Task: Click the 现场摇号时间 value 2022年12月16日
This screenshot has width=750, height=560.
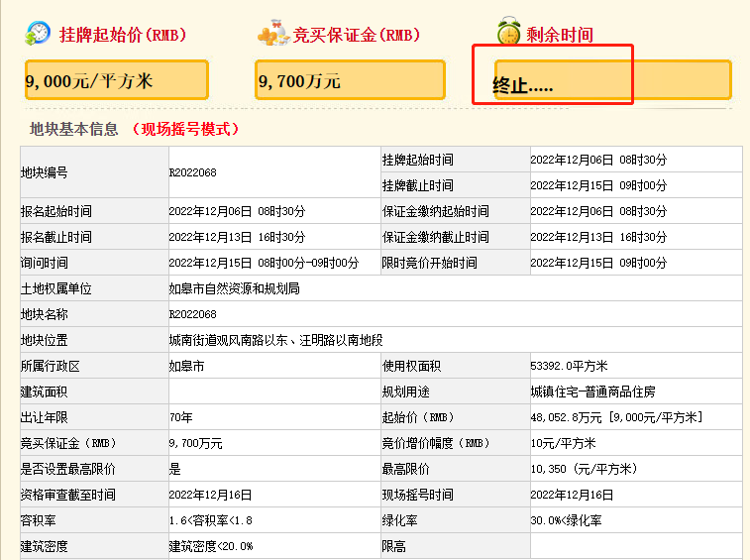Action: [572, 496]
